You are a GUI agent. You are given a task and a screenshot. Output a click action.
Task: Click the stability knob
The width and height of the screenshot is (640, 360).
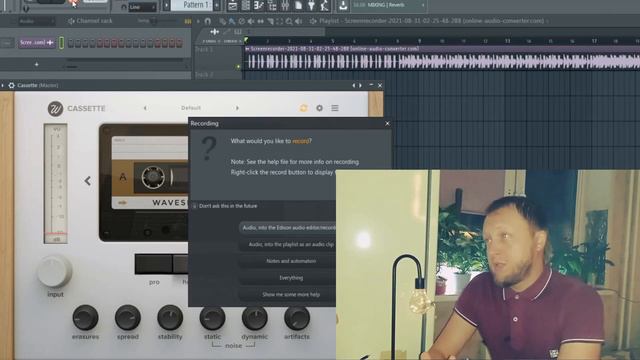click(x=170, y=318)
